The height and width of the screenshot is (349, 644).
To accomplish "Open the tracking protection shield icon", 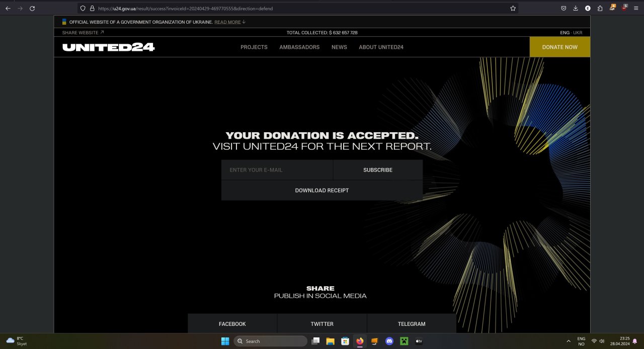I will [x=82, y=9].
